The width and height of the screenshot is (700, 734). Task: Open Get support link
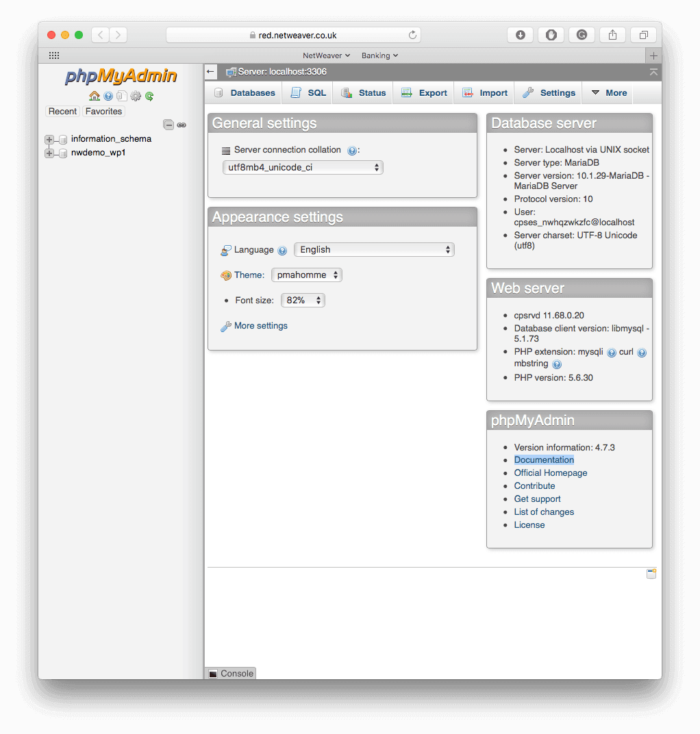tap(538, 499)
